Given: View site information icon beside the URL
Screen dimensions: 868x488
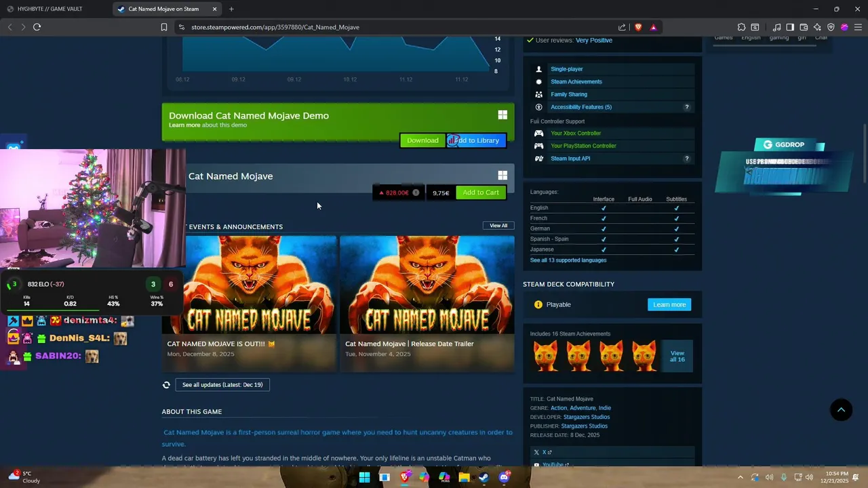Looking at the screenshot, I should tap(181, 27).
